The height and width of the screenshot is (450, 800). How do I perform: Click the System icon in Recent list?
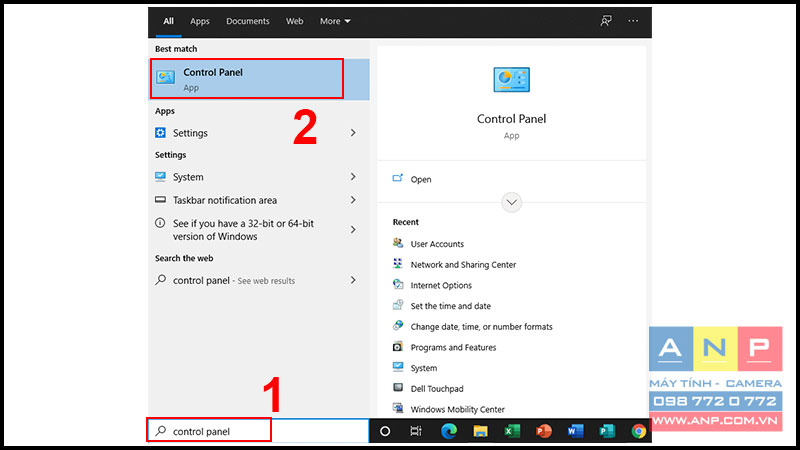[x=398, y=367]
